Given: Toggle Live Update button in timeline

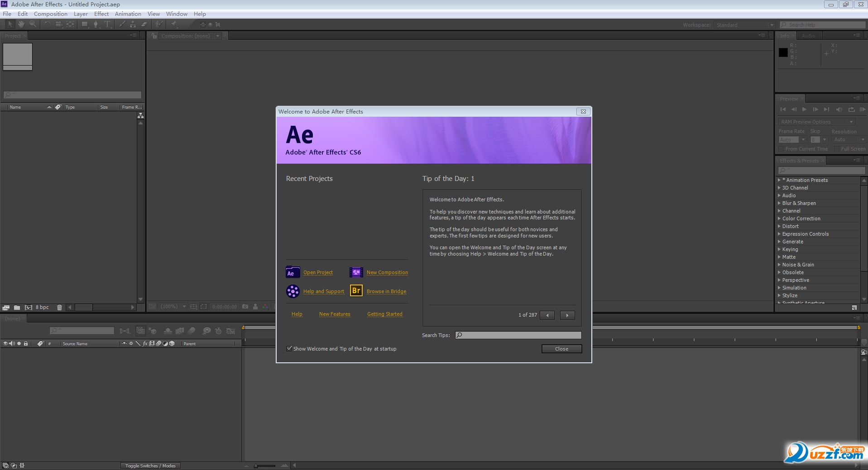Looking at the screenshot, I should (140, 331).
